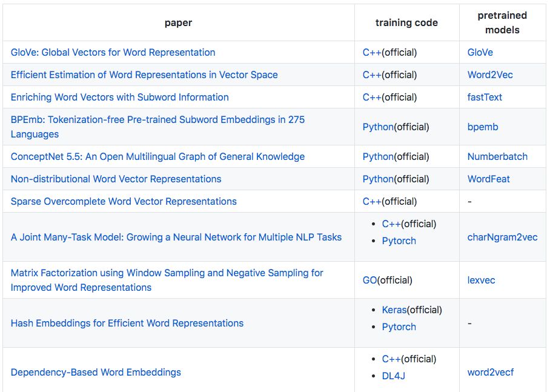
Task: Open the Keras training code link
Action: point(394,310)
